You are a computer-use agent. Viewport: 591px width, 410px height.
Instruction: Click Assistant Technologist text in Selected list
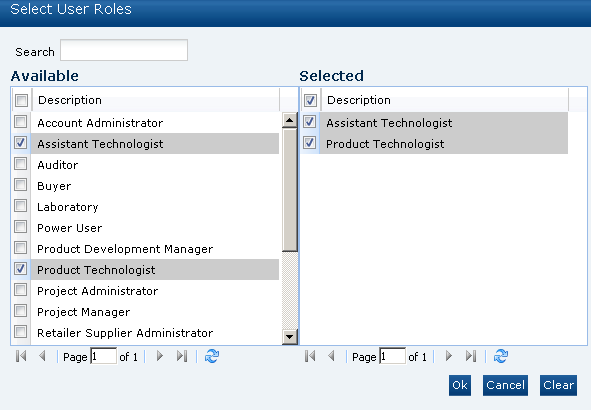pos(389,123)
